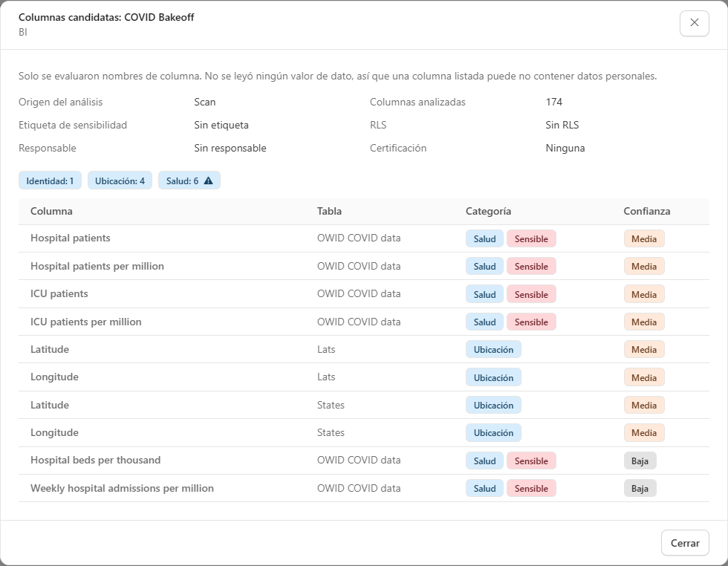
Task: Select the Ubicación: 4 category chip
Action: pos(120,180)
